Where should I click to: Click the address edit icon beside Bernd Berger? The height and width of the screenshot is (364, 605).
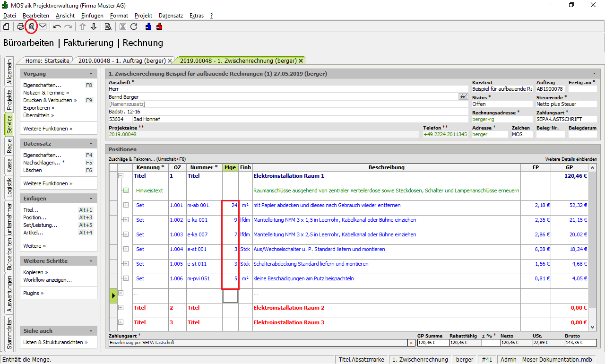coord(463,96)
